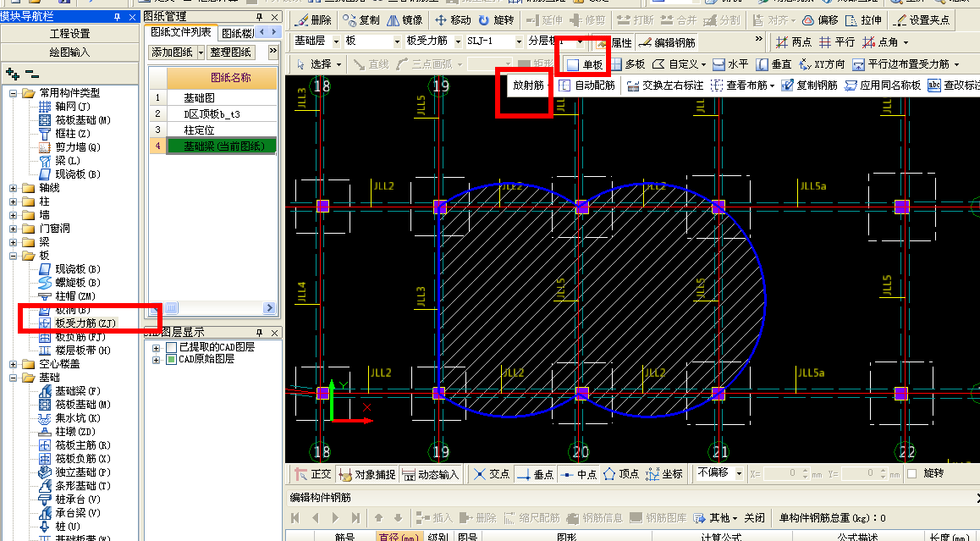Image resolution: width=980 pixels, height=541 pixels.
Task: Select 基础梁 (当前图纸) drawing row
Action: pos(222,146)
